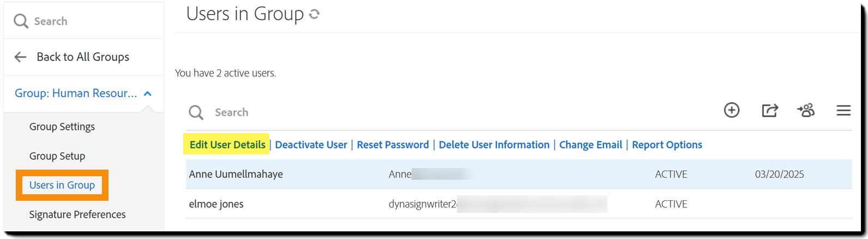Open Group Setup in sidebar
The image size is (868, 239).
click(57, 156)
